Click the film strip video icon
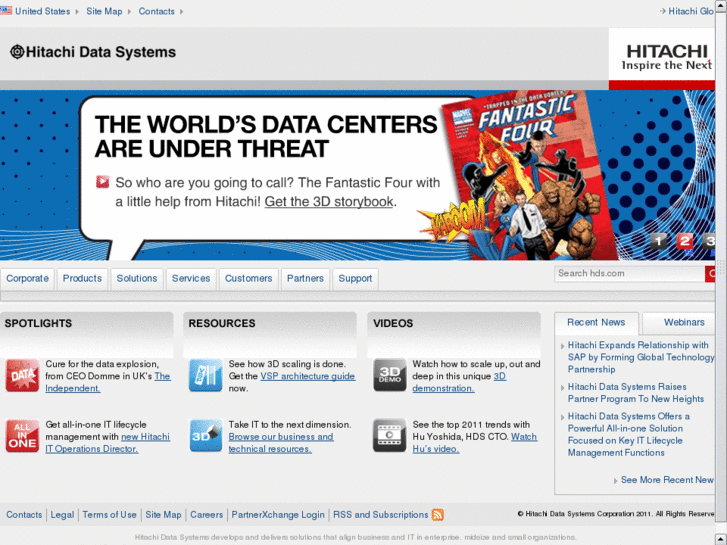The height and width of the screenshot is (545, 727). tap(390, 436)
